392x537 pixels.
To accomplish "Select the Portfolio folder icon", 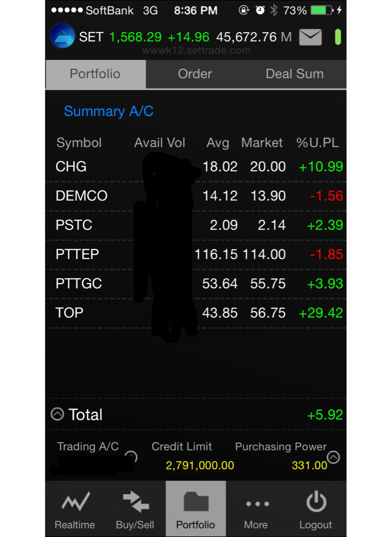I will 196,501.
